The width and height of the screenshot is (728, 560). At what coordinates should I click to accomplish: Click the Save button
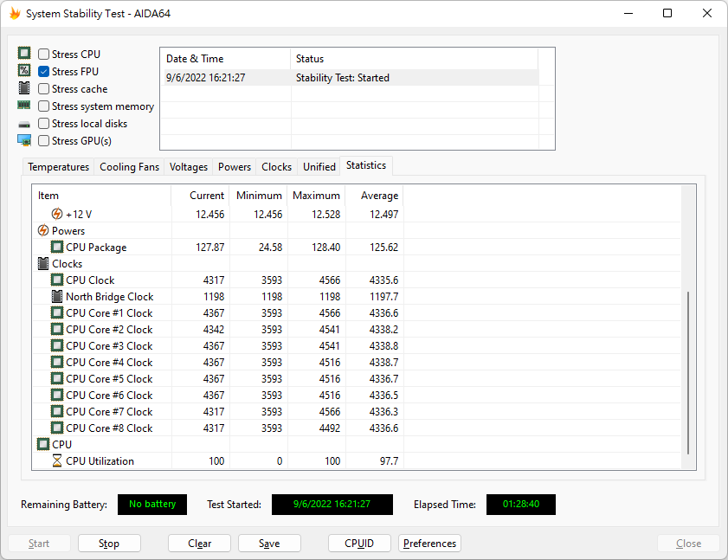coord(269,544)
